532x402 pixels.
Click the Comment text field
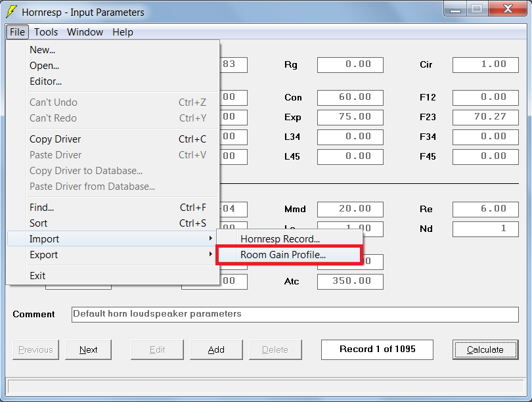(295, 315)
